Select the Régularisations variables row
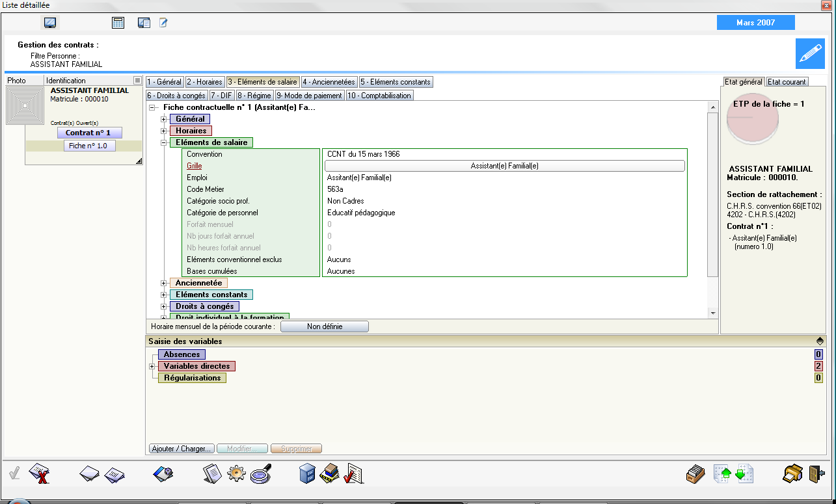 click(x=192, y=378)
